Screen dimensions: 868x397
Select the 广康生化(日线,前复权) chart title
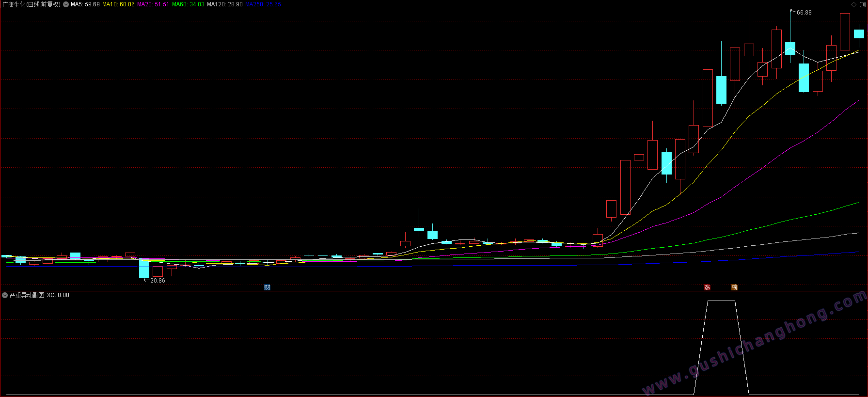[x=32, y=4]
